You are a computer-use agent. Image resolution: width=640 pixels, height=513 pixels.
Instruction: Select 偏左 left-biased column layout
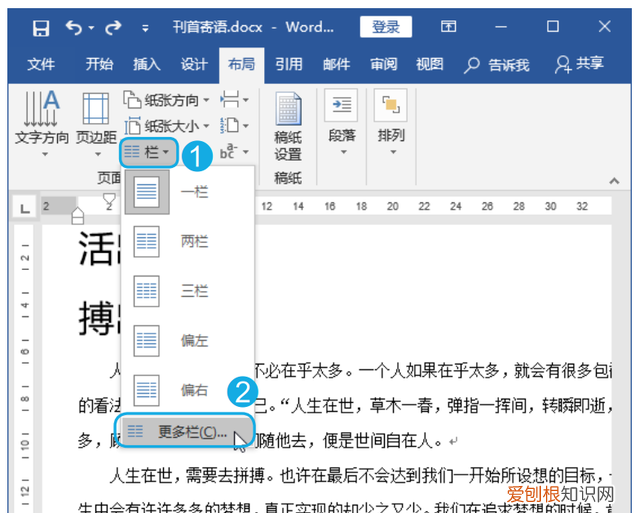point(188,340)
